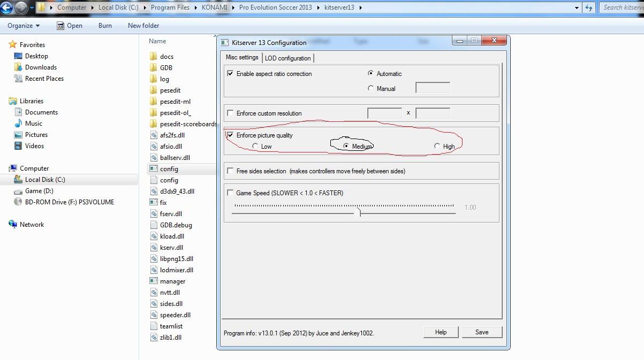The image size is (644, 360).
Task: Click Help button in Kitserver dialog
Action: tap(441, 332)
